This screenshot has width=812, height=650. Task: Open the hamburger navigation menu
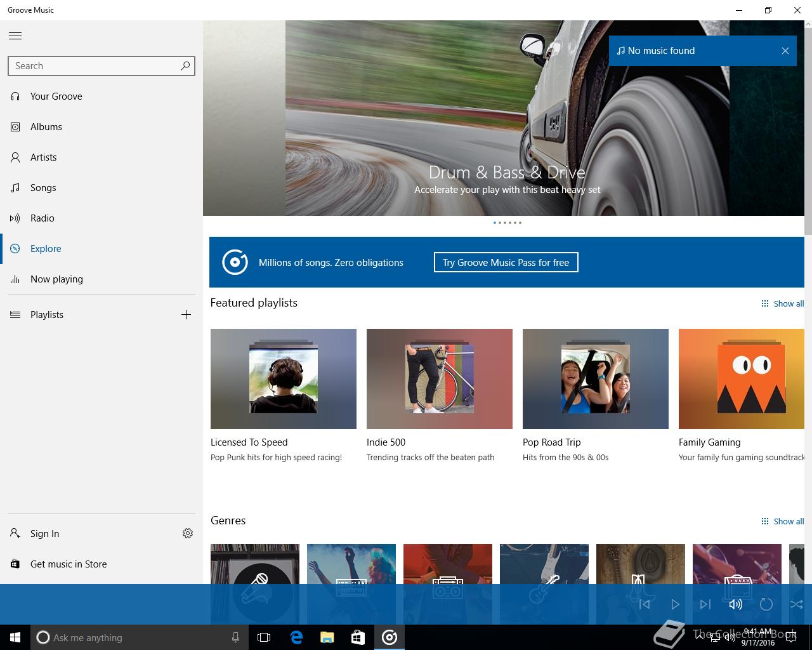pyautogui.click(x=15, y=36)
